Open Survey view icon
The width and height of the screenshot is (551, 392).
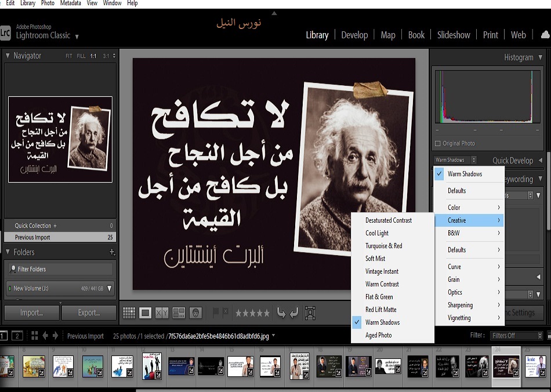click(x=179, y=313)
